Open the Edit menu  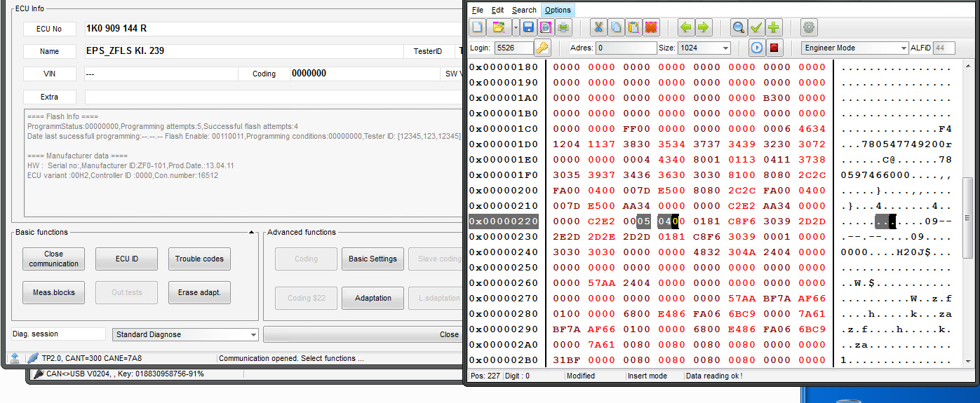(x=498, y=10)
